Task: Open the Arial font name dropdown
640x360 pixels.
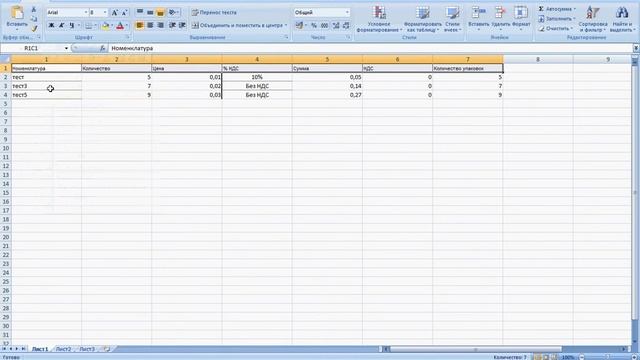Action: [86, 13]
